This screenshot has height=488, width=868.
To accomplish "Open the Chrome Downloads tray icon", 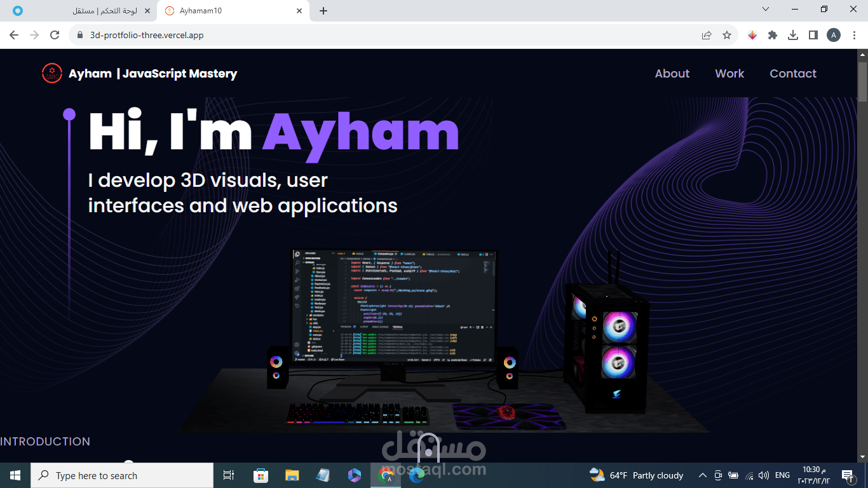I will click(x=793, y=36).
